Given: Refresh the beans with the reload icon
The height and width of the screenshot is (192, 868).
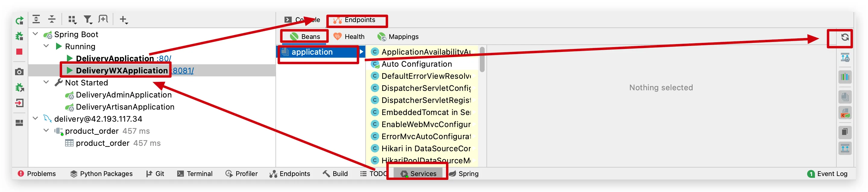Looking at the screenshot, I should click(844, 37).
